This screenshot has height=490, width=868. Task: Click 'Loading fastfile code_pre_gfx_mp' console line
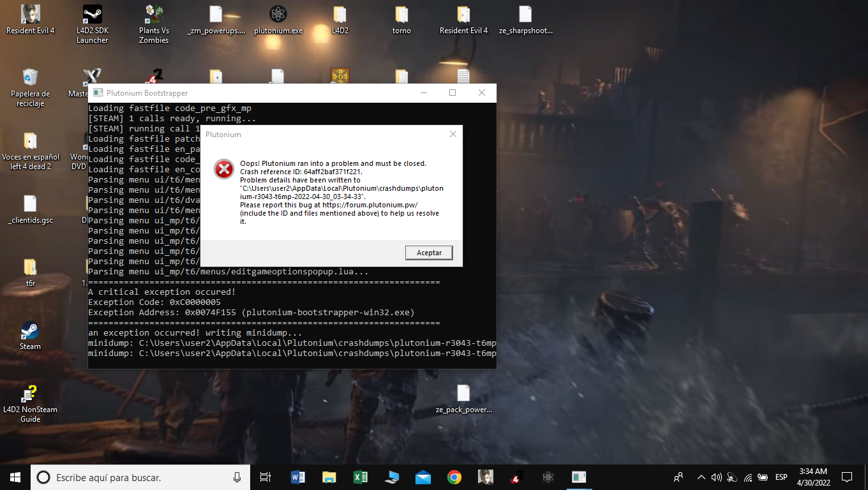pos(170,108)
